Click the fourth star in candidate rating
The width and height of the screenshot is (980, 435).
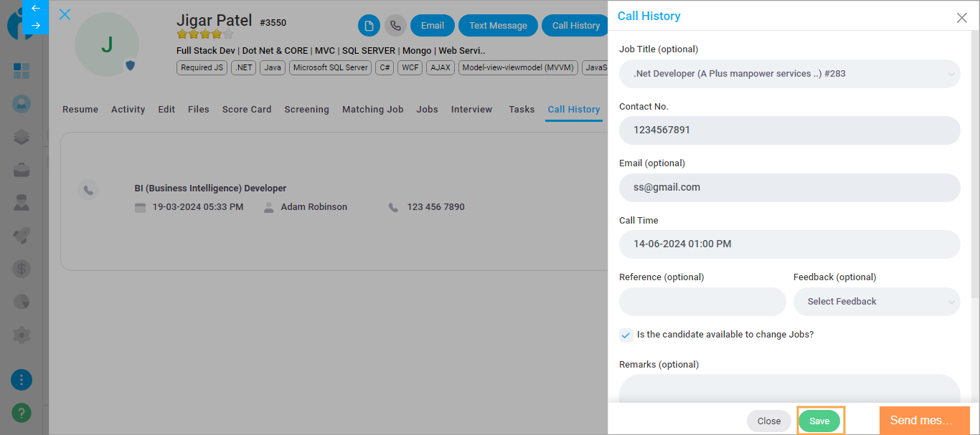pyautogui.click(x=217, y=34)
